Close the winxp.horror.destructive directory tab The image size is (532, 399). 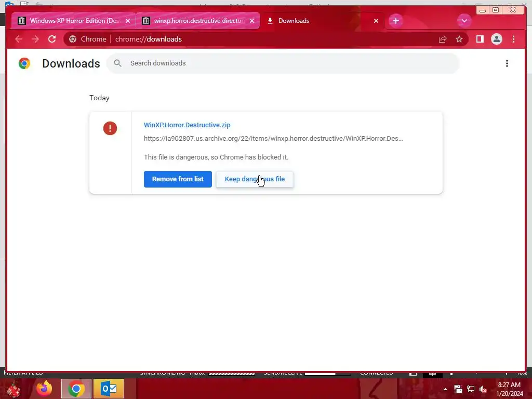point(252,21)
